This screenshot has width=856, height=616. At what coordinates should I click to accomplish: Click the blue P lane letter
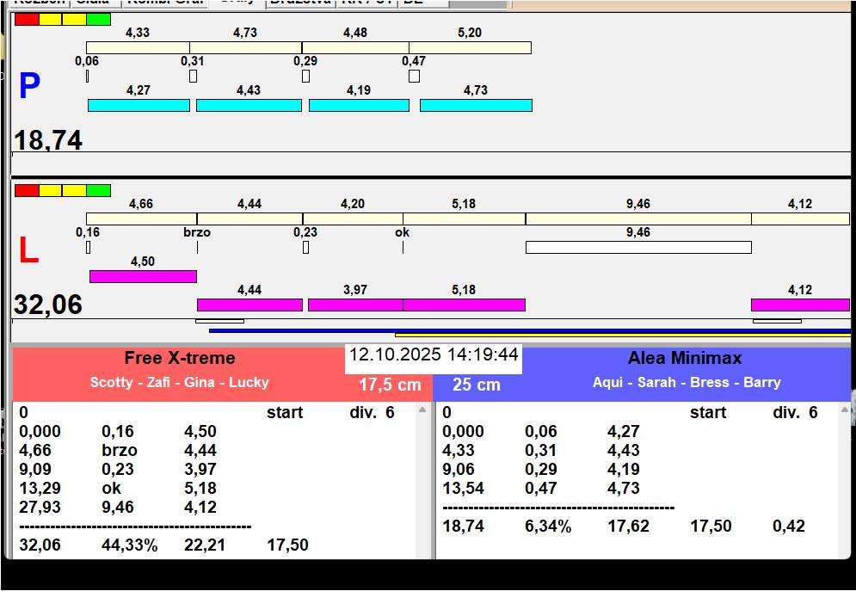coord(29,87)
